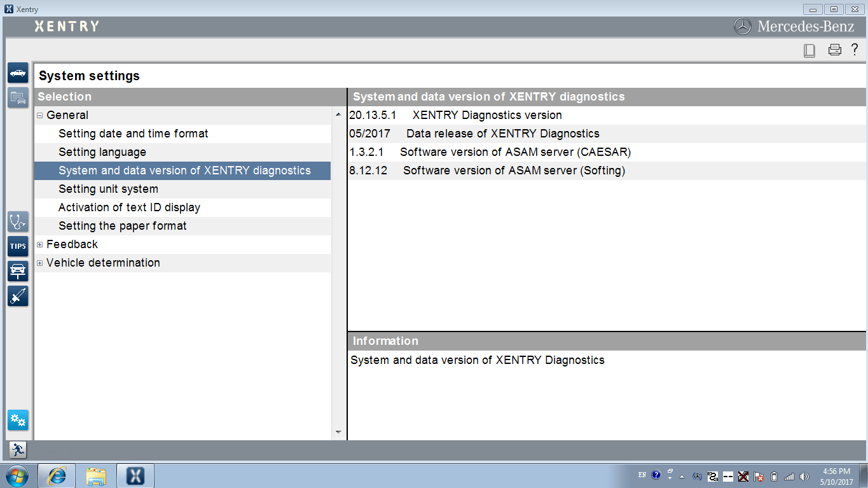This screenshot has width=868, height=488.
Task: Click the Mercedes star tray icon
Action: (x=697, y=476)
